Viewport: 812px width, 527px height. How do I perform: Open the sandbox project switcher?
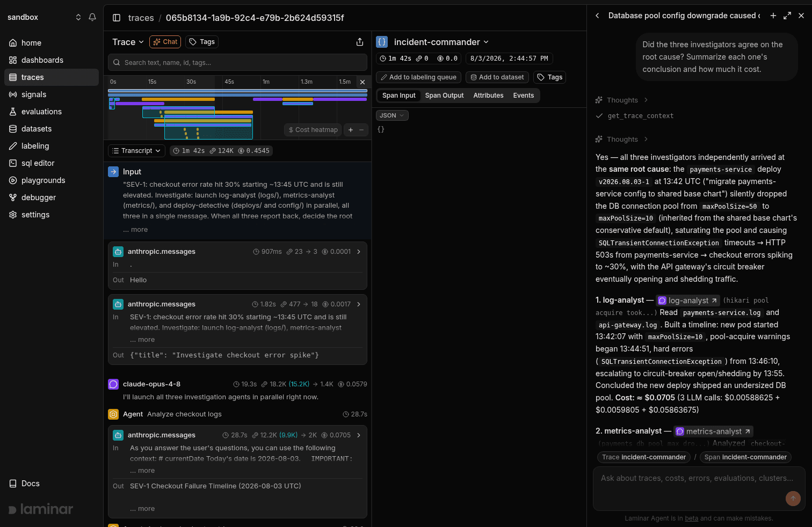click(x=44, y=17)
